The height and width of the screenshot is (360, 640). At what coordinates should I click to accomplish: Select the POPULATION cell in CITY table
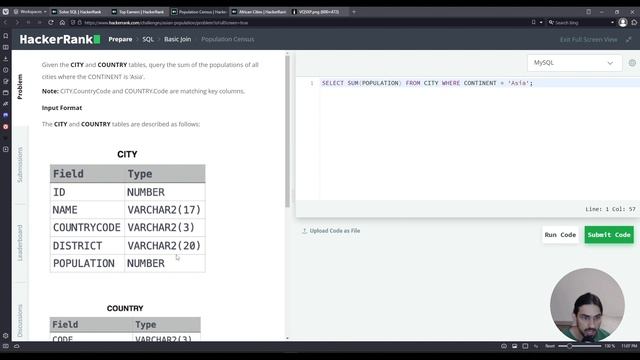[x=87, y=263]
